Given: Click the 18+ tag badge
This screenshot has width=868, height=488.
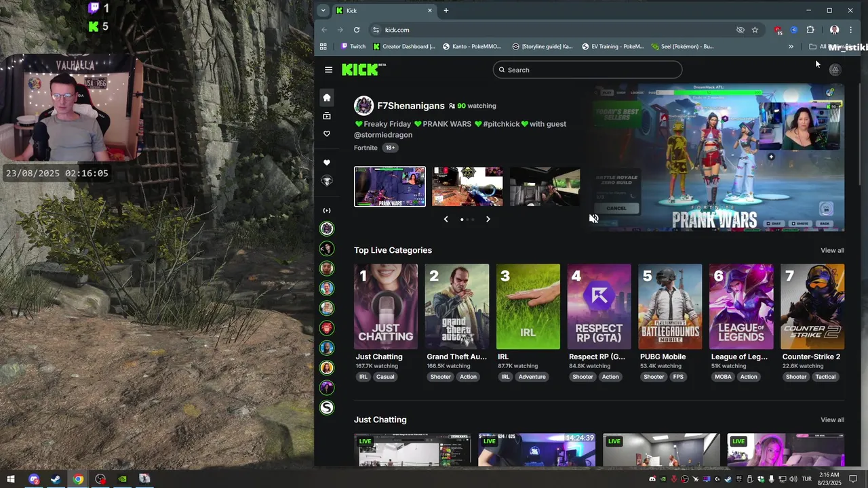Looking at the screenshot, I should point(390,148).
